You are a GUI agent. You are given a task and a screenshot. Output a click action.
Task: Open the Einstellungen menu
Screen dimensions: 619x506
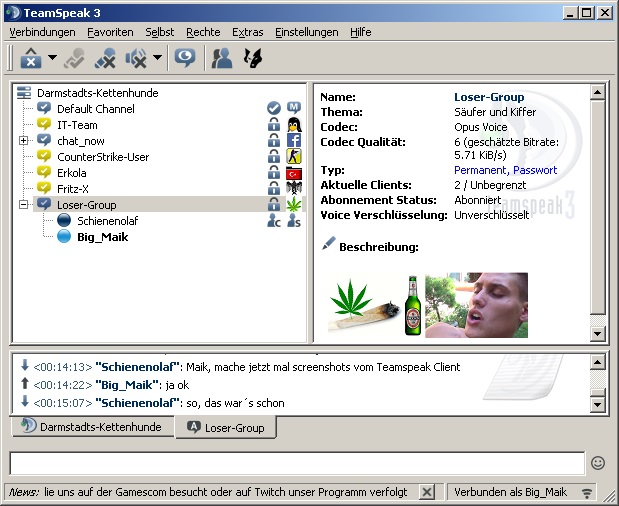pyautogui.click(x=307, y=32)
